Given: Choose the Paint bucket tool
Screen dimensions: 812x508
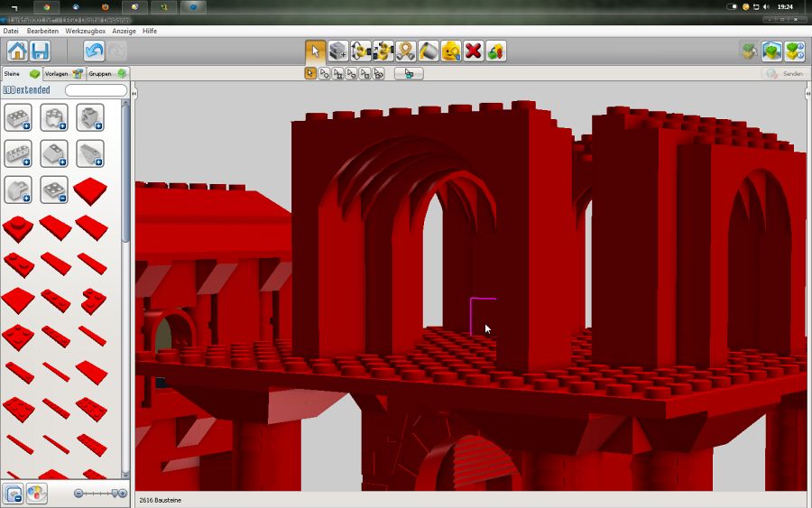Looking at the screenshot, I should [x=429, y=51].
